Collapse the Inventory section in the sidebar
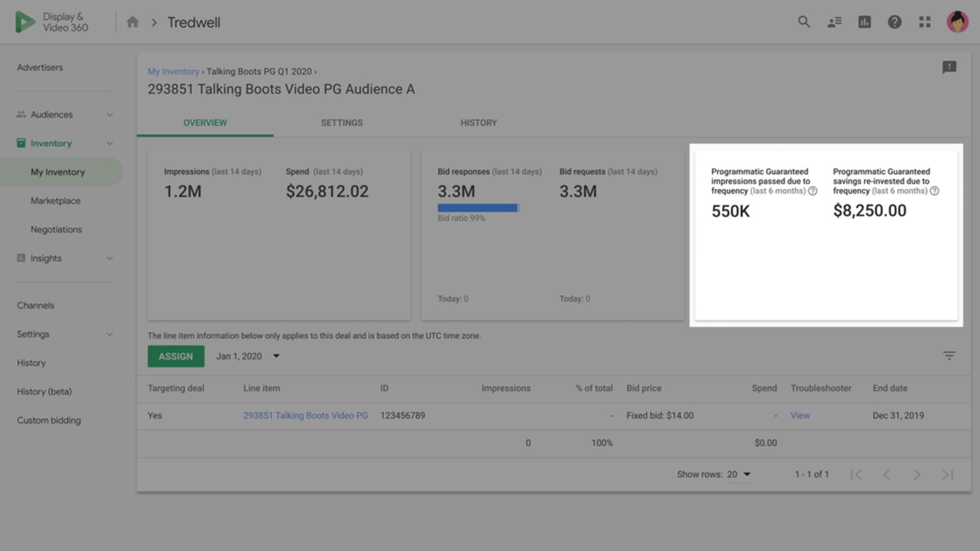The width and height of the screenshot is (980, 551). [x=110, y=143]
